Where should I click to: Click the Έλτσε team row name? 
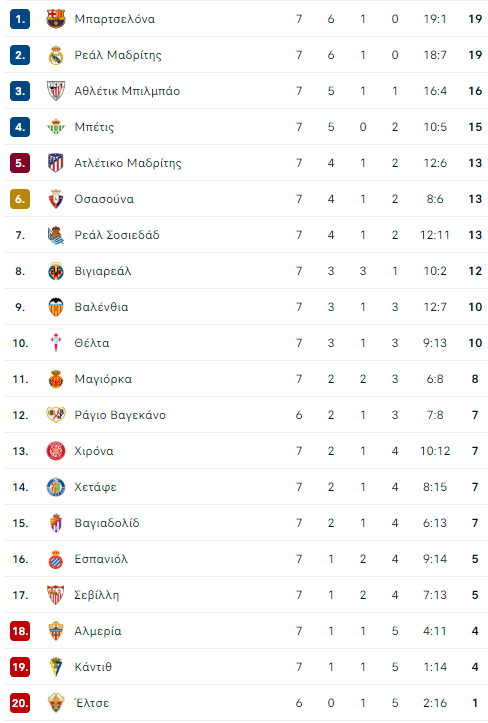click(x=92, y=703)
